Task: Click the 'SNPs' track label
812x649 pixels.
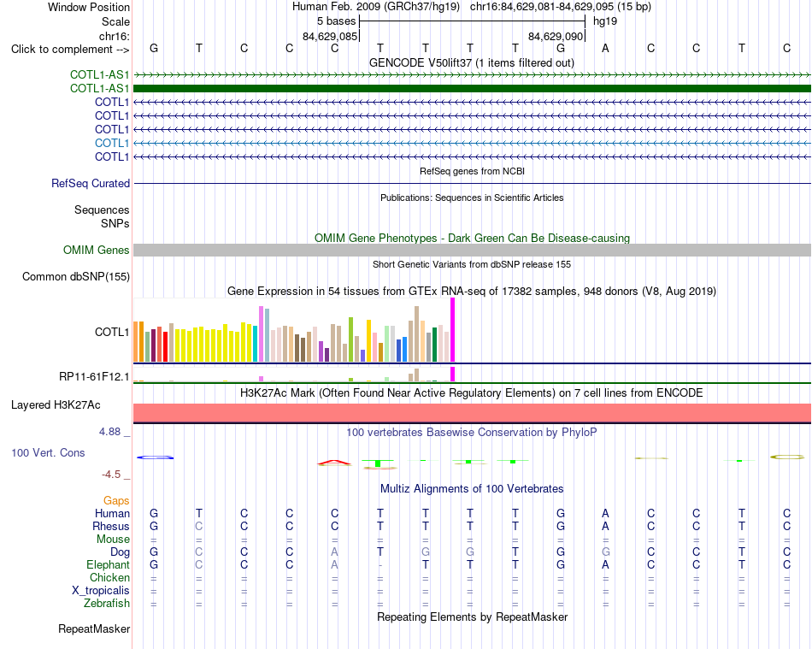Action: 115,223
